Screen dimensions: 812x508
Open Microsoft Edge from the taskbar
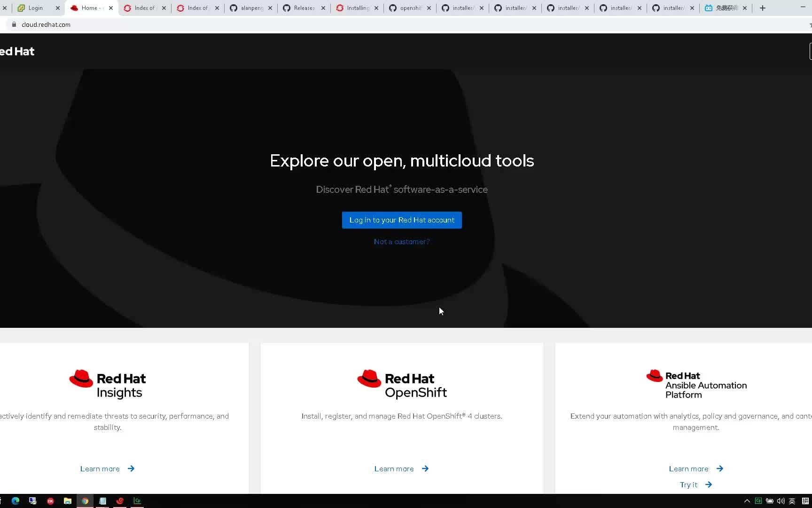pyautogui.click(x=16, y=501)
